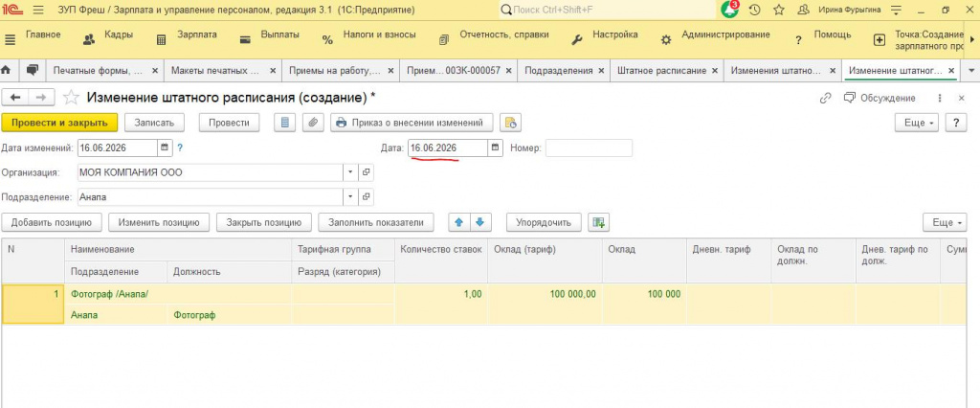Click Провести и закрыть button
980x408 pixels.
pyautogui.click(x=59, y=123)
